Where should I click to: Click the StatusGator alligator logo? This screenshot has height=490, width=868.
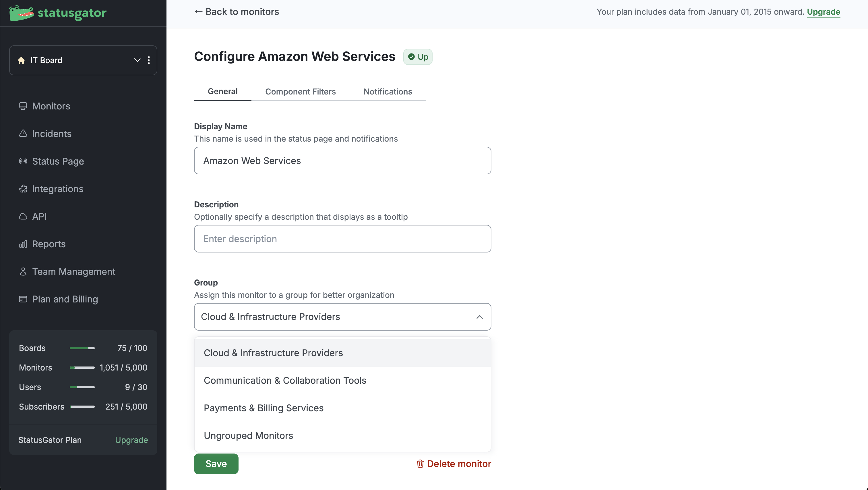click(22, 13)
